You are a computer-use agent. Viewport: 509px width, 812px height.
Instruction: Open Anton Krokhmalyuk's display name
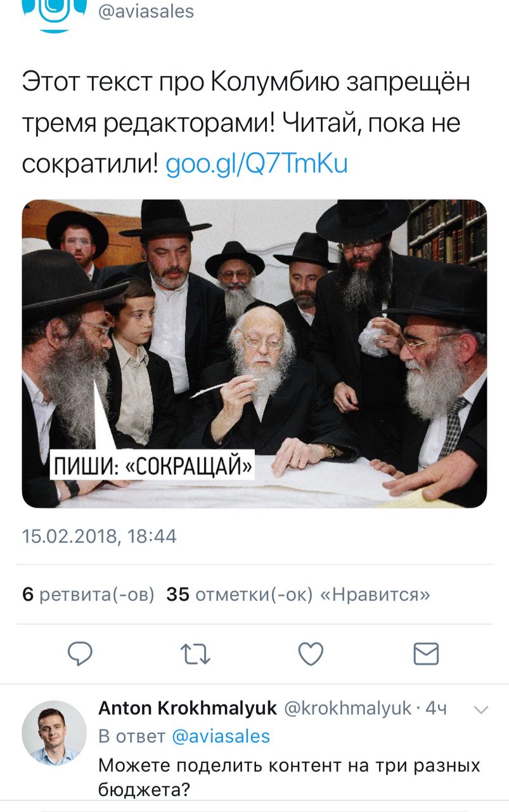[x=188, y=709]
